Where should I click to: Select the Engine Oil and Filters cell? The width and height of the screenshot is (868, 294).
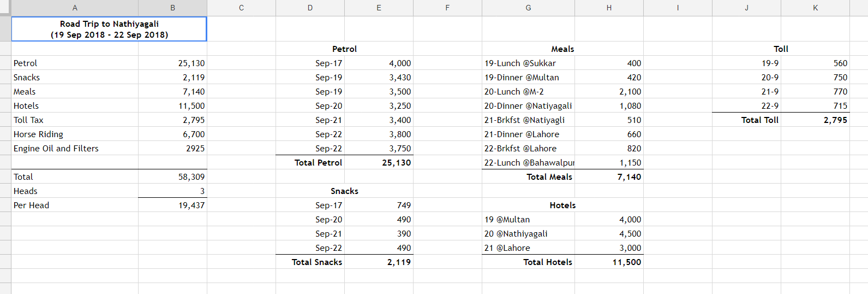[75, 148]
